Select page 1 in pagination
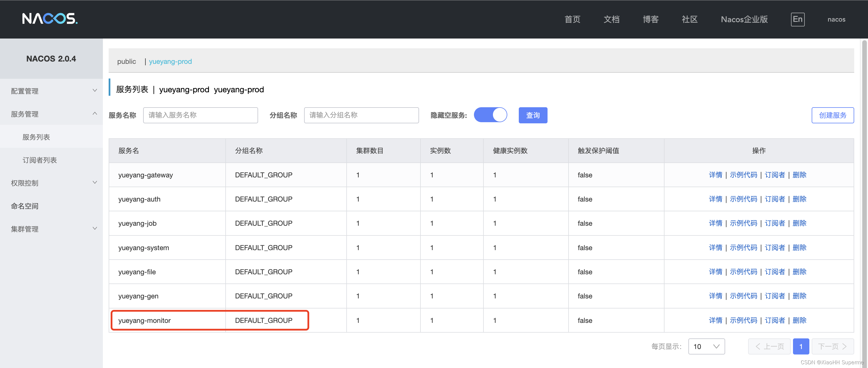Image resolution: width=868 pixels, height=368 pixels. [x=801, y=346]
